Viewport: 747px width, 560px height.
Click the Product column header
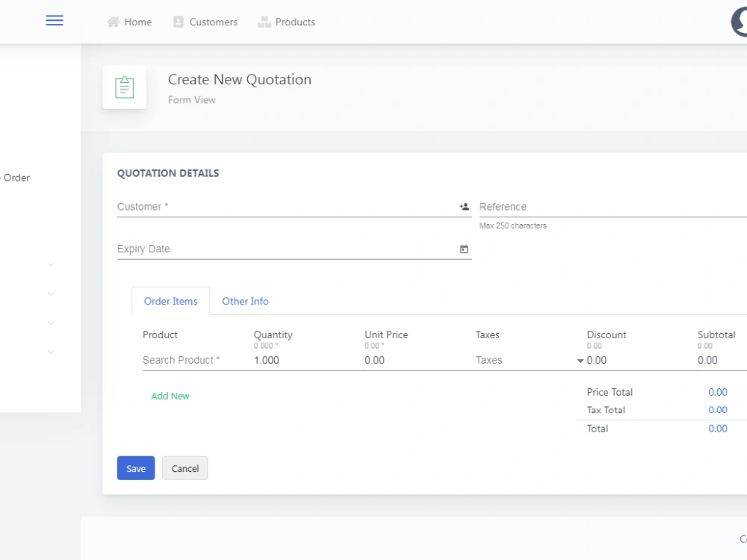(x=160, y=335)
